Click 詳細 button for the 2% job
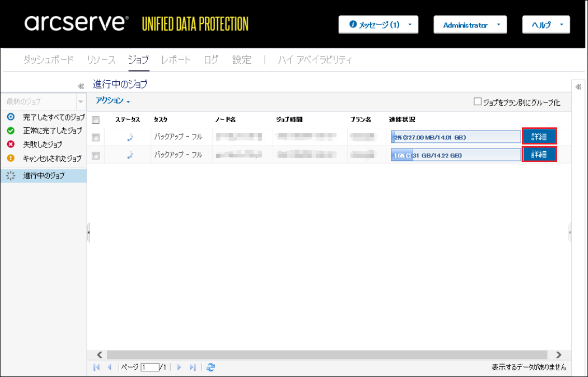 tap(539, 137)
